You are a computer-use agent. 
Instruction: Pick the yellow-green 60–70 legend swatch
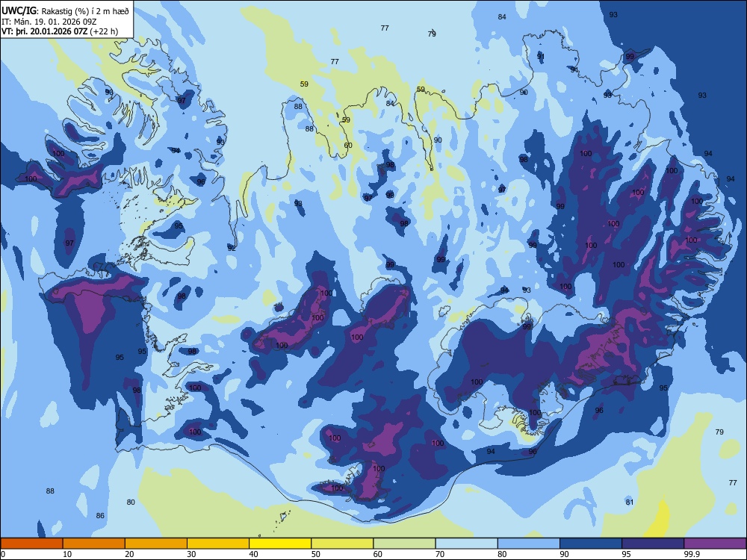tap(404, 544)
